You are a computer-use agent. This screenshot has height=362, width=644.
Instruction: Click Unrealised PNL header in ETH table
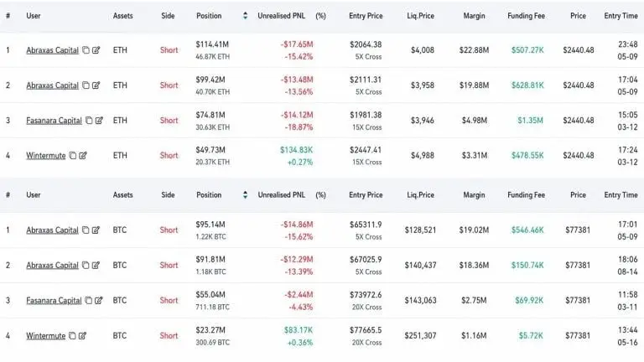(x=282, y=16)
